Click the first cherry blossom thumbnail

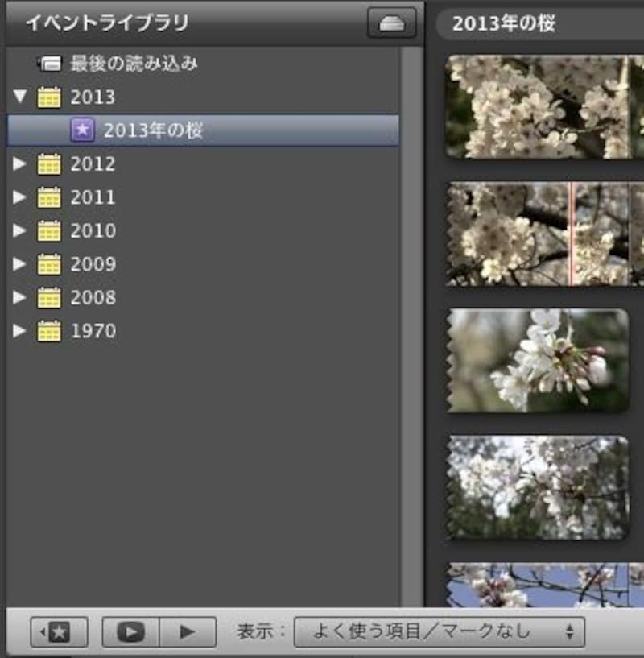point(539,105)
